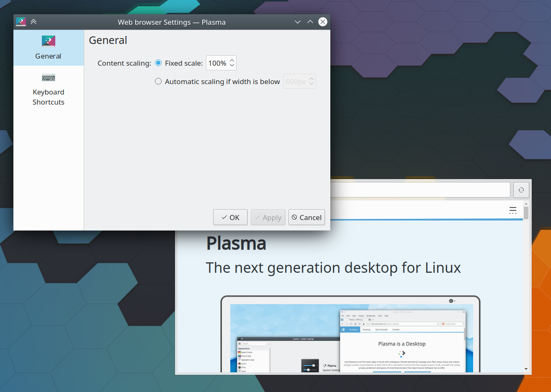Image resolution: width=551 pixels, height=392 pixels.
Task: Click the scrollbar's up arrow on the webpage
Action: click(525, 204)
